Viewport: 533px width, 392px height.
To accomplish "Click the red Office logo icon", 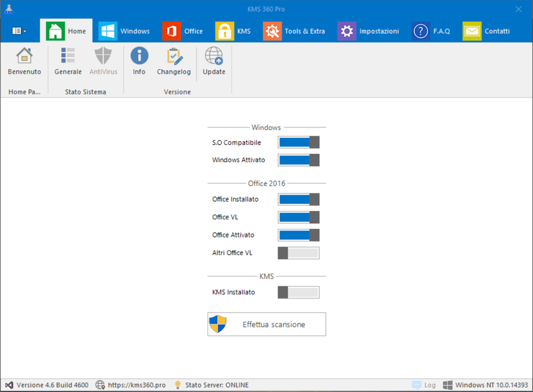I will point(172,31).
